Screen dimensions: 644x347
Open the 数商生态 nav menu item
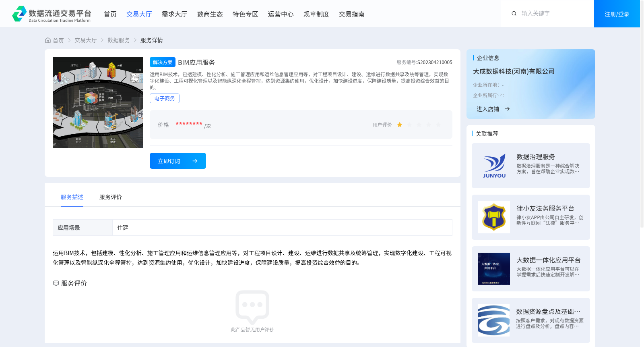[210, 14]
